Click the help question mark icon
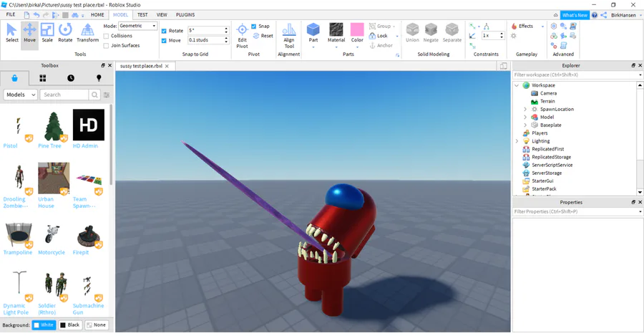Viewport: 644px width, 336px height. (595, 15)
